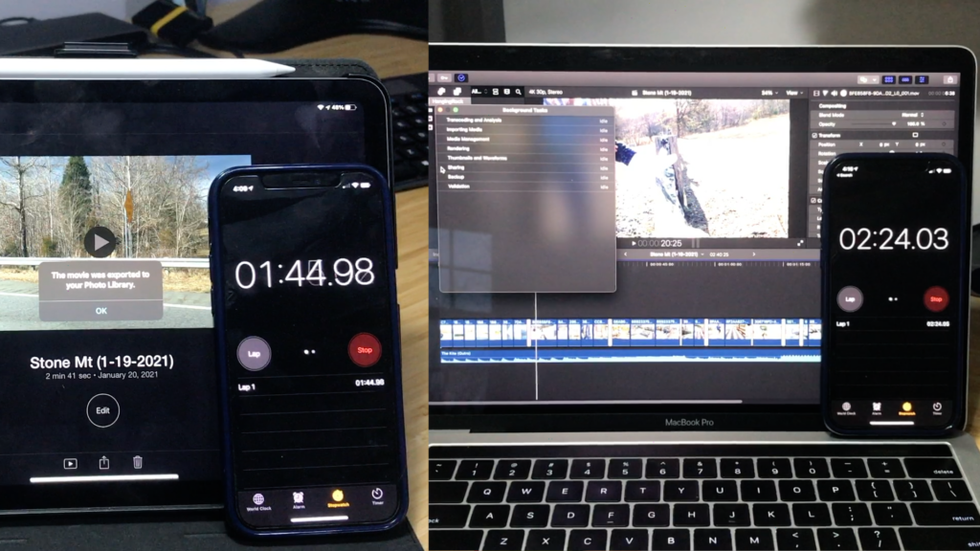Viewport: 980px width, 551px height.
Task: Open the All Clips filter dropdown
Action: [x=479, y=92]
